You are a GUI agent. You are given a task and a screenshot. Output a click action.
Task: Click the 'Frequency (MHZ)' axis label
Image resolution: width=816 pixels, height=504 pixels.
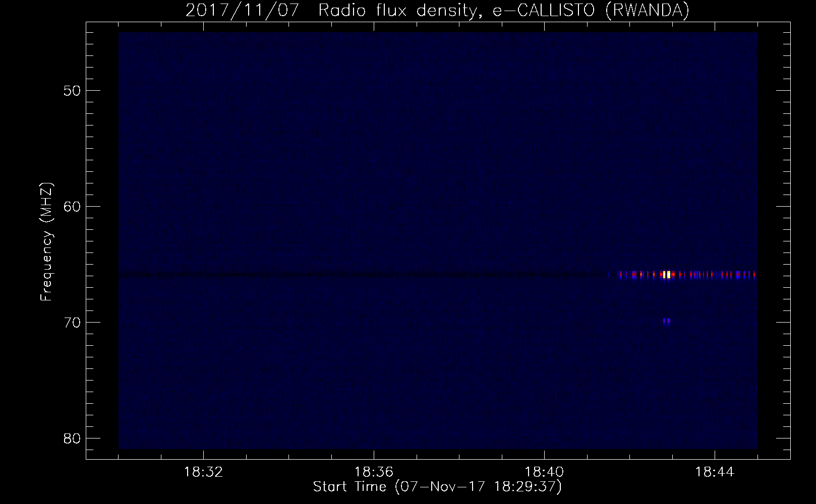[x=46, y=242]
